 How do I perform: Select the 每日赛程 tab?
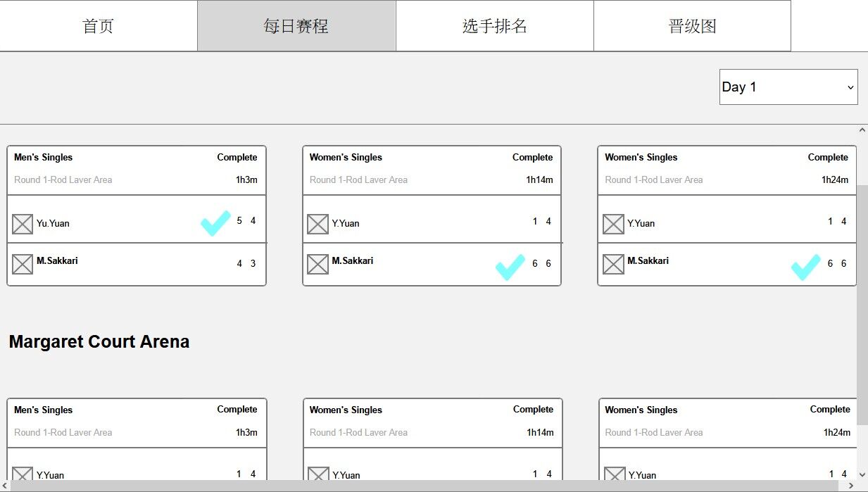296,26
